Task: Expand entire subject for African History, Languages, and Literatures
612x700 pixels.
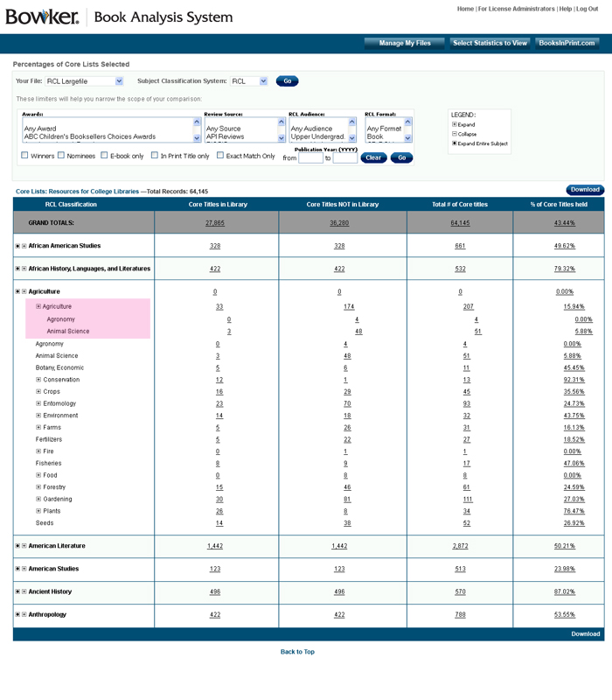Action: (x=17, y=269)
